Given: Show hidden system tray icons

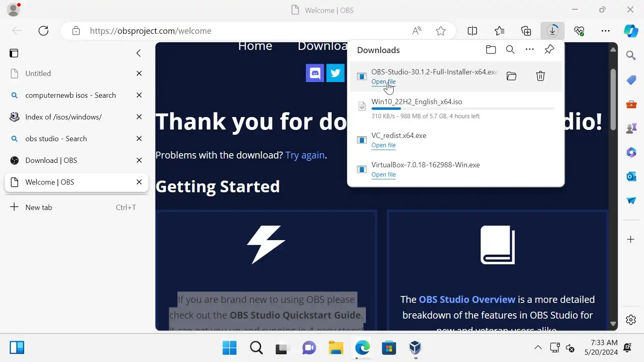Looking at the screenshot, I should (x=538, y=348).
